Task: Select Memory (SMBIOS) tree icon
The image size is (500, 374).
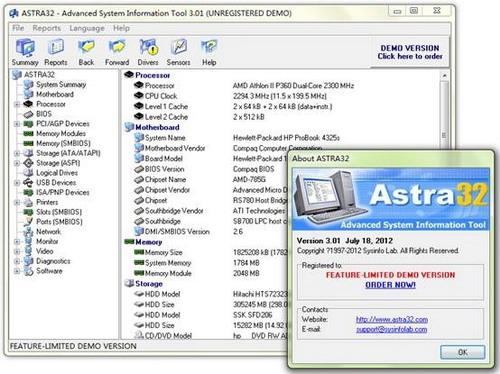Action: coord(29,143)
